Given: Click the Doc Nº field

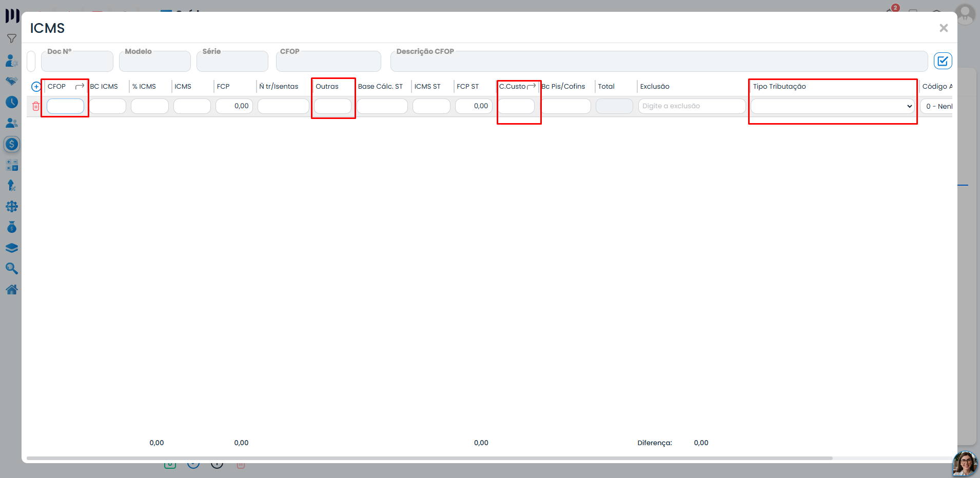Looking at the screenshot, I should (77, 61).
